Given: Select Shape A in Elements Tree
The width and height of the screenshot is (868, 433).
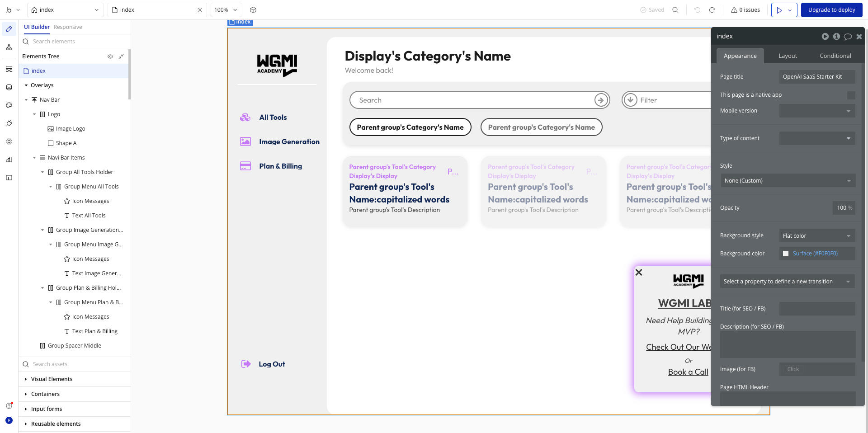Looking at the screenshot, I should [x=66, y=143].
